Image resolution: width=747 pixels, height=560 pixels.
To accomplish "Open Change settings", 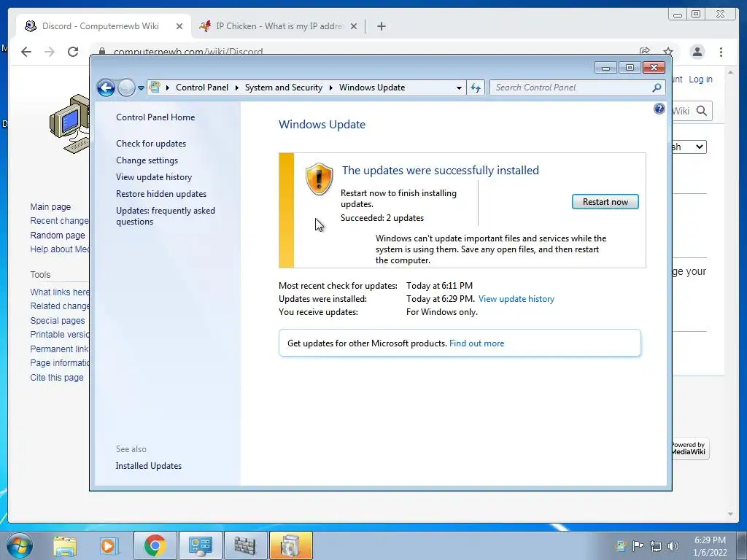I will pyautogui.click(x=147, y=160).
